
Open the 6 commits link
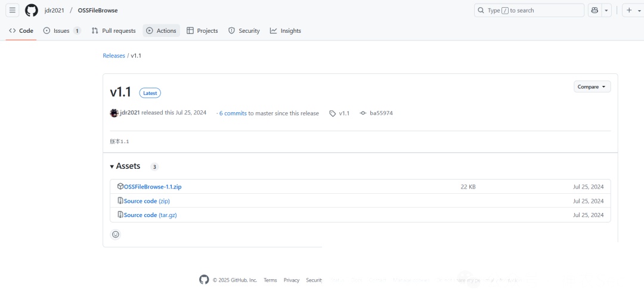coord(233,113)
